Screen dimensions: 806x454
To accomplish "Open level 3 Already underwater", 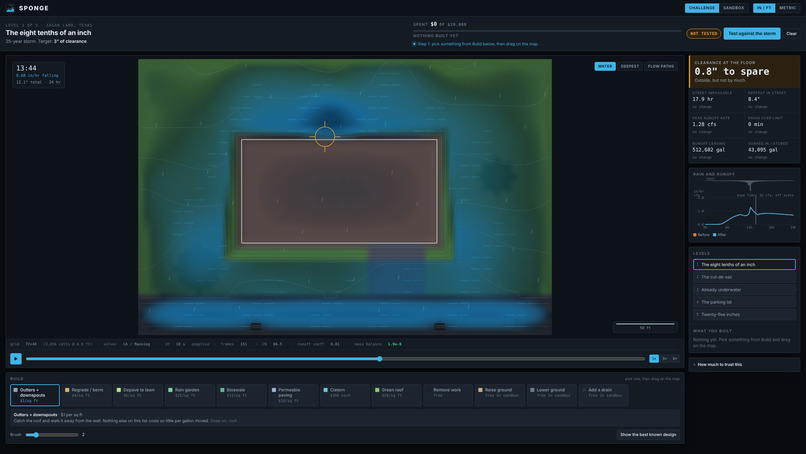I will pos(744,290).
